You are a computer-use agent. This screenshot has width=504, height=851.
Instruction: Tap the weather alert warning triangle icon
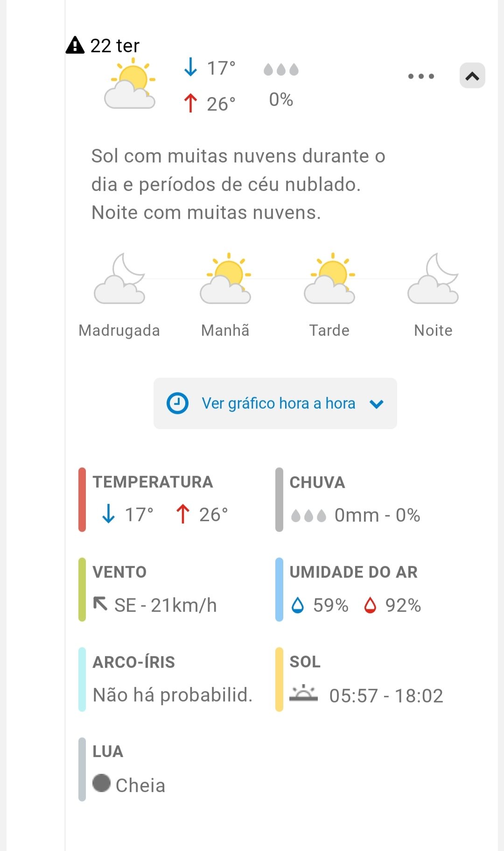coord(75,45)
